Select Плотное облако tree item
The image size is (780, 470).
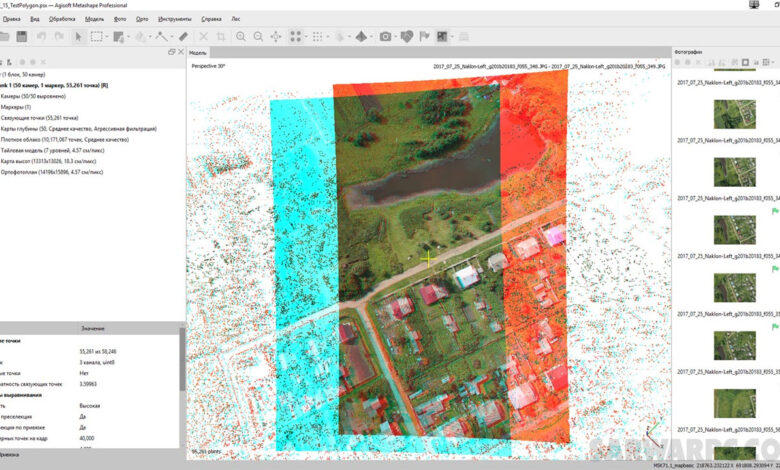click(65, 140)
